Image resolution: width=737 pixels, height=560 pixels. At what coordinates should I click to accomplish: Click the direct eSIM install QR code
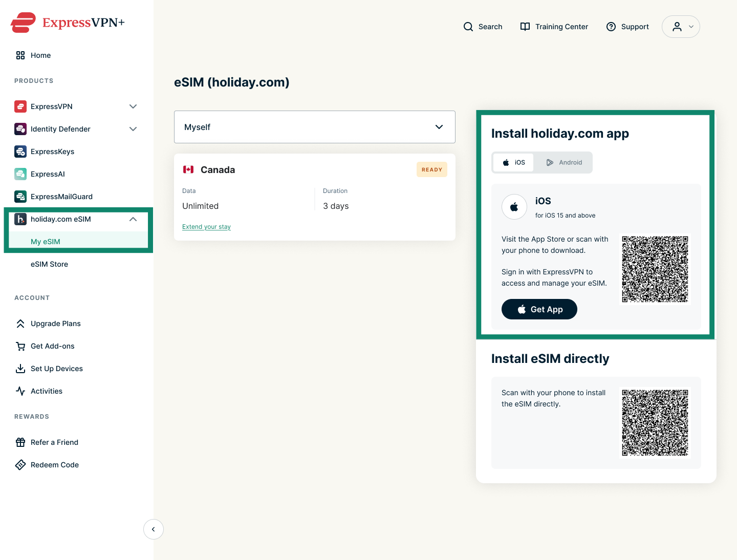pos(655,423)
